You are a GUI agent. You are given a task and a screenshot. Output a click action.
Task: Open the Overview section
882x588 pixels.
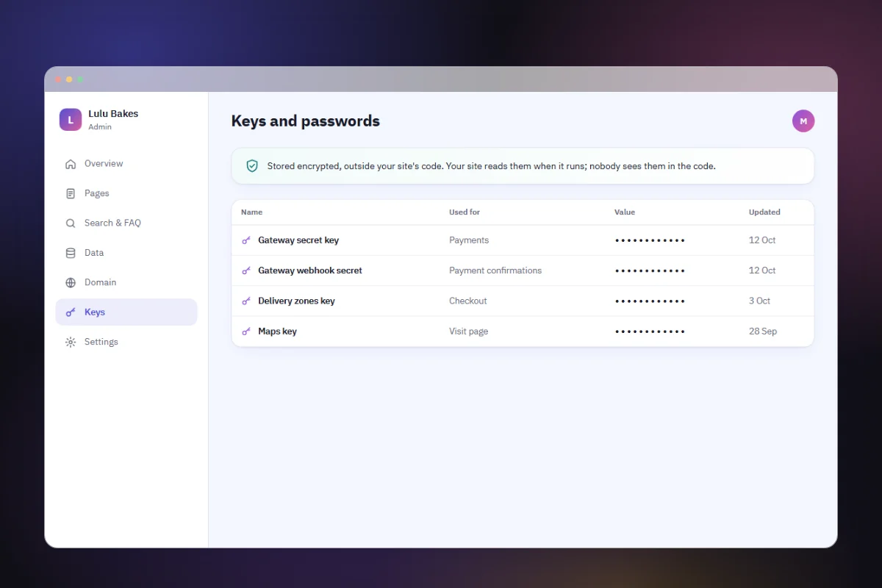point(126,164)
